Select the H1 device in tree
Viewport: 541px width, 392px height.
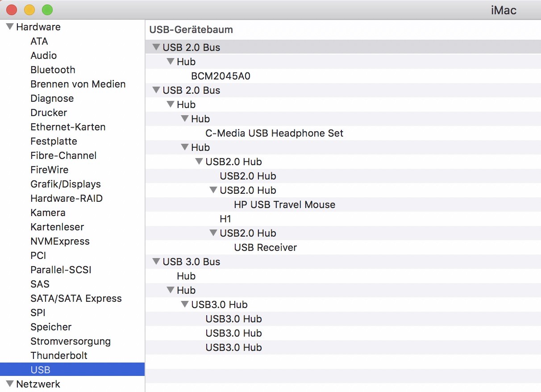tap(225, 219)
